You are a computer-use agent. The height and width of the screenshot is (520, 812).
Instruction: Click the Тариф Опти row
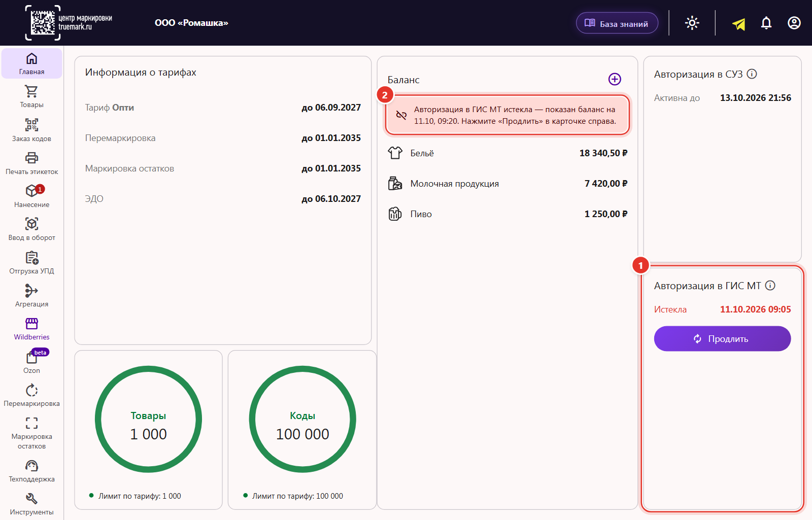(x=223, y=108)
